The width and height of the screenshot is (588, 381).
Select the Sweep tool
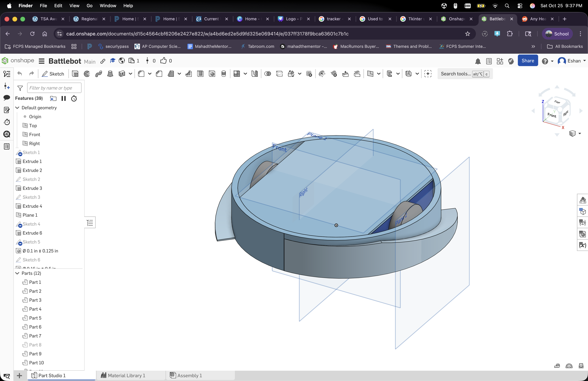click(99, 74)
